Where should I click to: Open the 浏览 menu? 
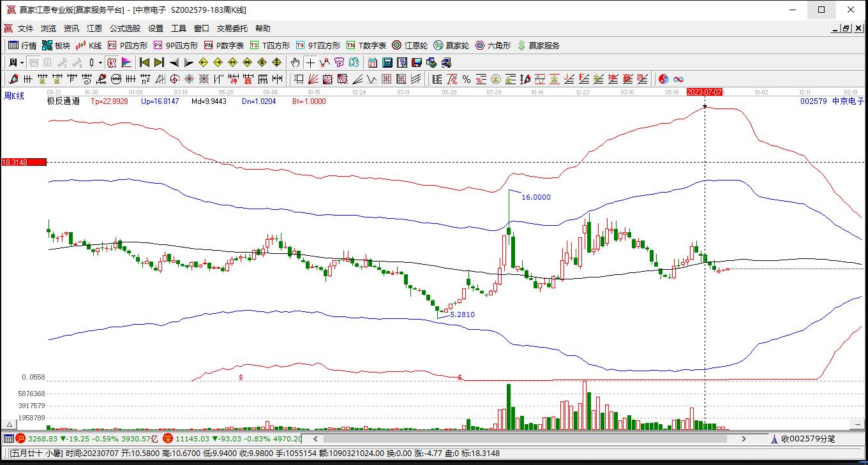(49, 29)
